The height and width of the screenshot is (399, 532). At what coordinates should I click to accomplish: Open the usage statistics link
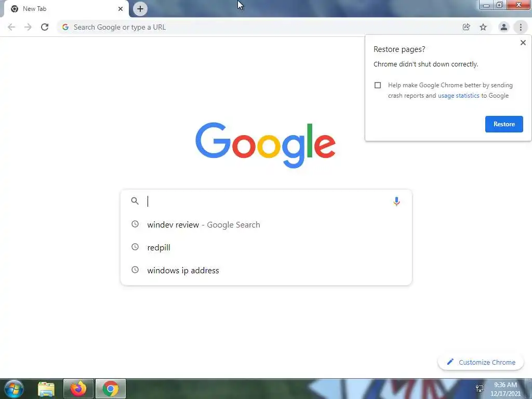pyautogui.click(x=458, y=96)
